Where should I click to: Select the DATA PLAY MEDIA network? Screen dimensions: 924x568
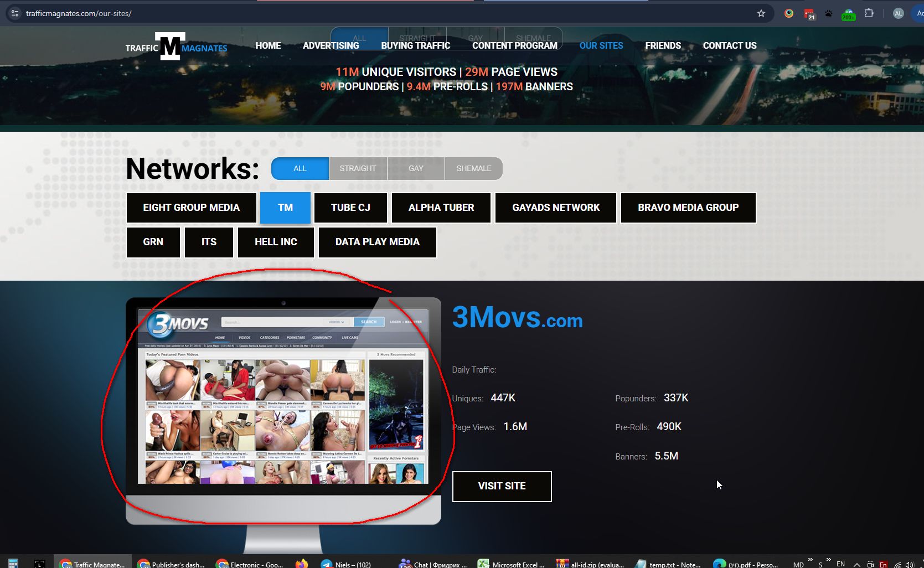[x=378, y=242]
